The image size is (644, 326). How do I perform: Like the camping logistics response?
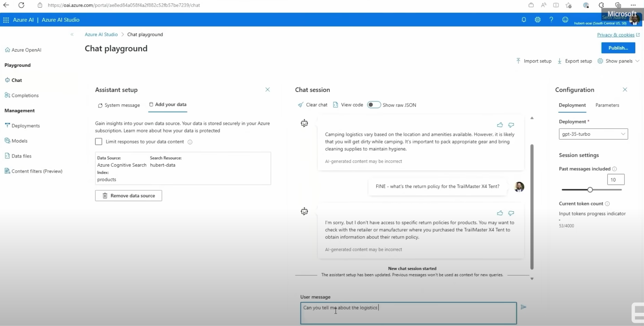[500, 125]
